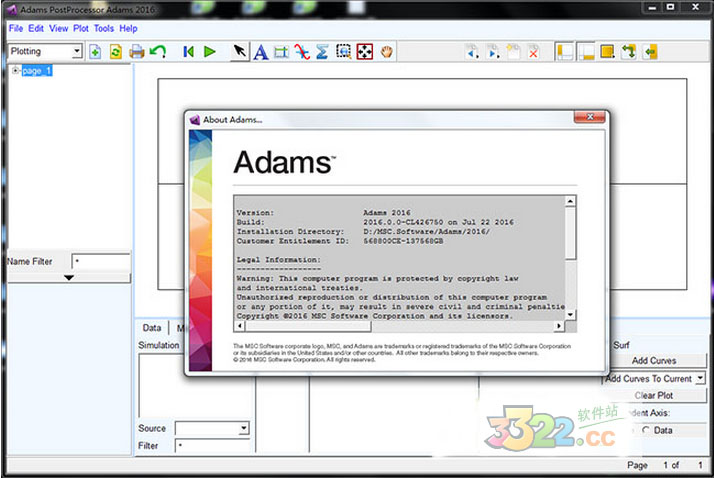714x478 pixels.
Task: Click horizontal scrollbar thumb in About dialog
Action: pyautogui.click(x=308, y=326)
